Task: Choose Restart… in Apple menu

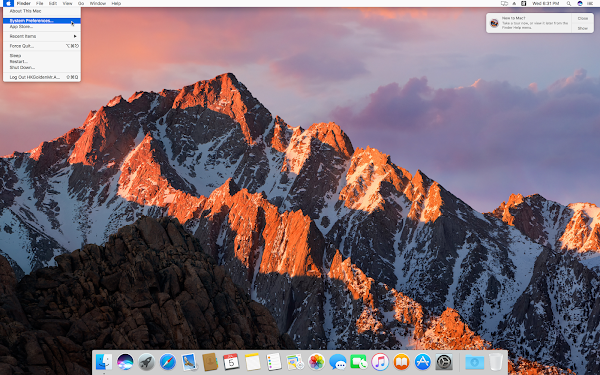Action: (x=42, y=61)
